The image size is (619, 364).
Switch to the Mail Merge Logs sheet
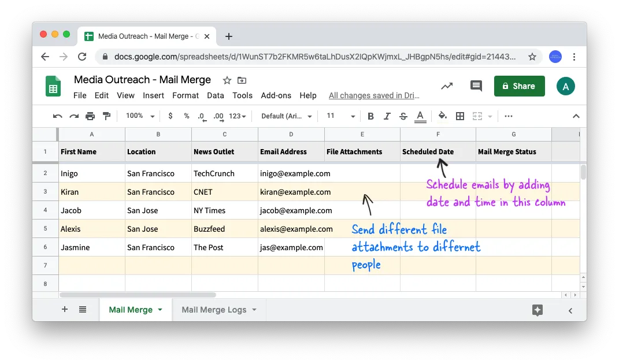(x=213, y=310)
